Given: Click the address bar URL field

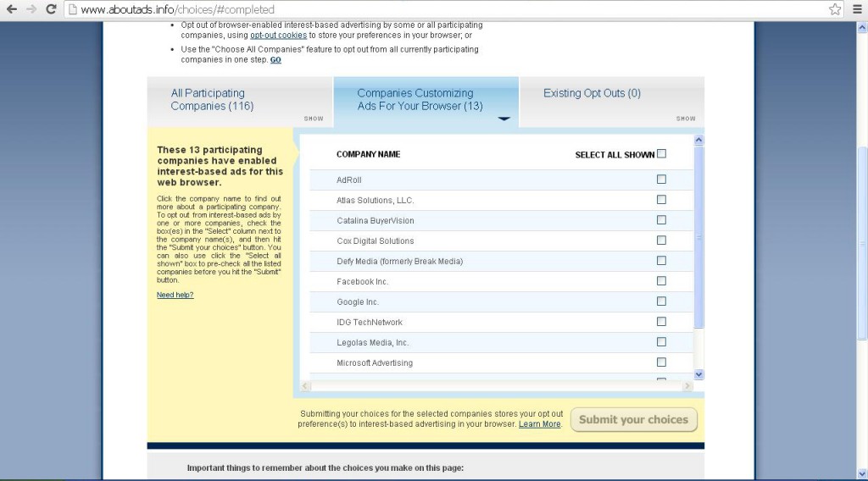Looking at the screenshot, I should point(424,9).
